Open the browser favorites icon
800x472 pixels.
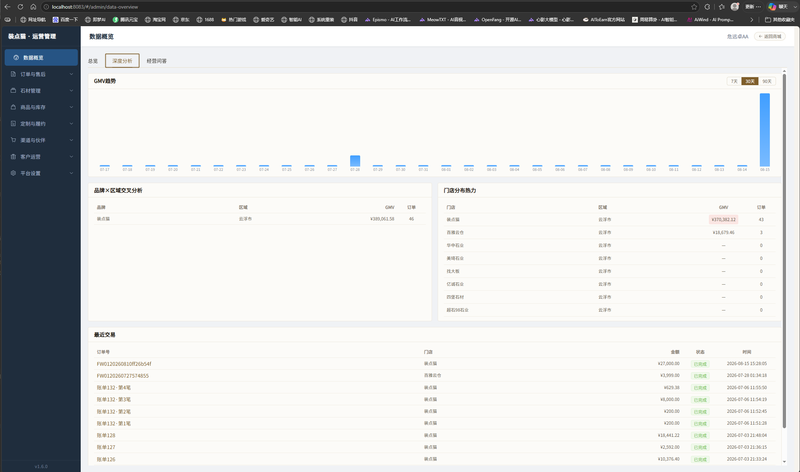721,7
